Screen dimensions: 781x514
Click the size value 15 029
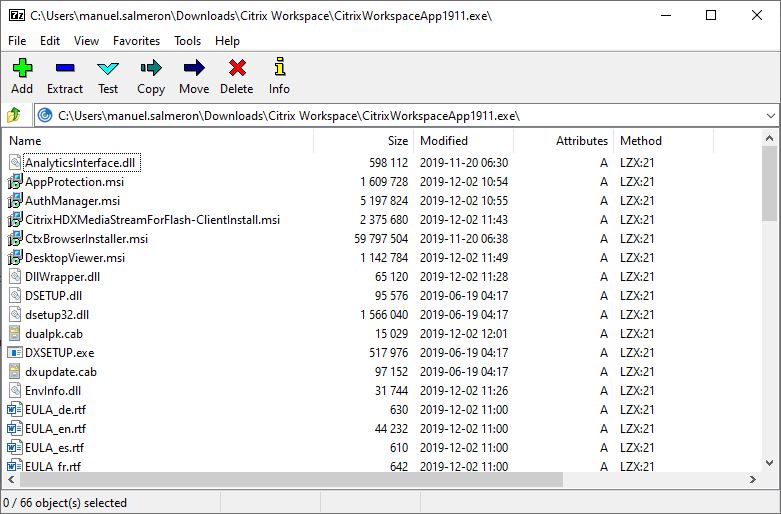coord(391,334)
